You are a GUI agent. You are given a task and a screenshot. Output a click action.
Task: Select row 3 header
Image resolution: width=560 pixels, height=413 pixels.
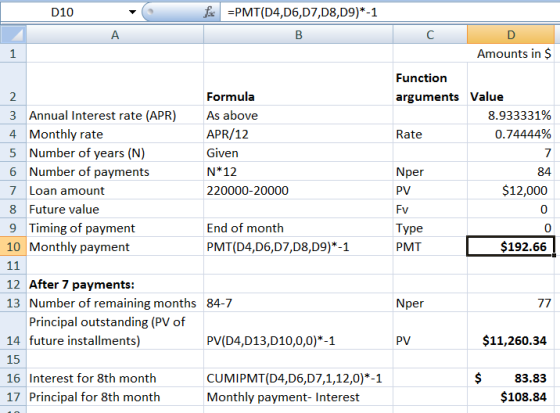coord(13,115)
